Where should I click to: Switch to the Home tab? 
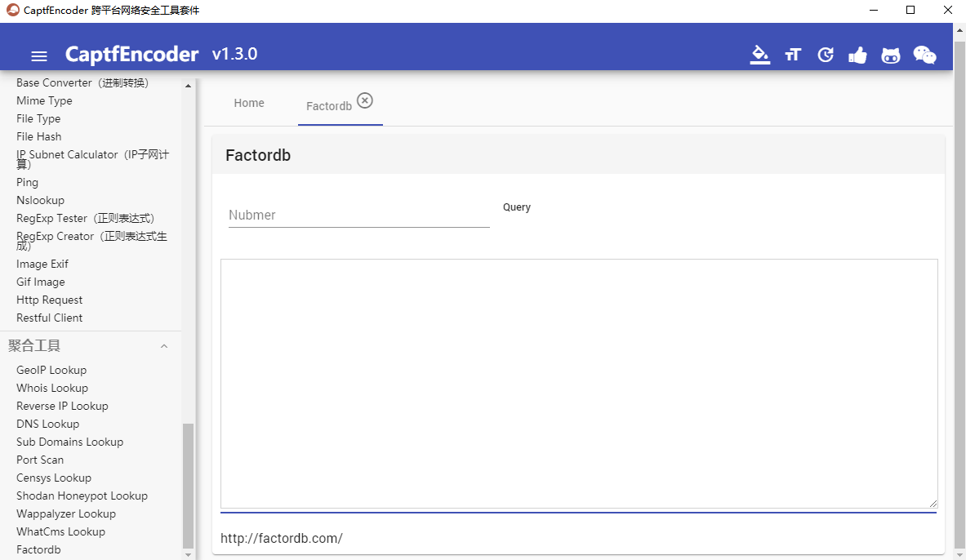pyautogui.click(x=249, y=103)
